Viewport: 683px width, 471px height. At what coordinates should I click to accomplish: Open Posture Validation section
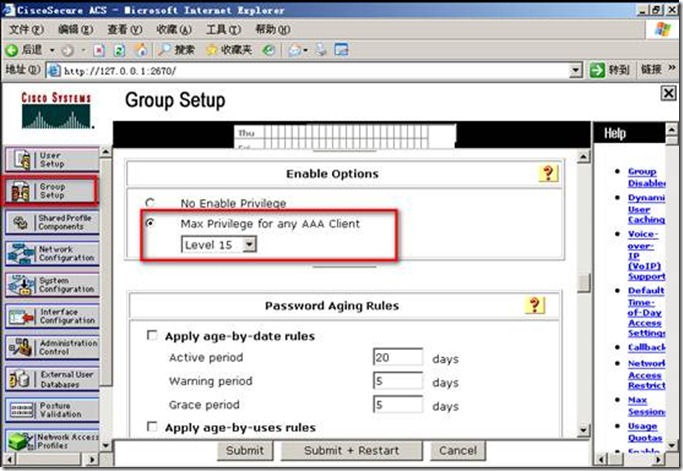tap(52, 410)
